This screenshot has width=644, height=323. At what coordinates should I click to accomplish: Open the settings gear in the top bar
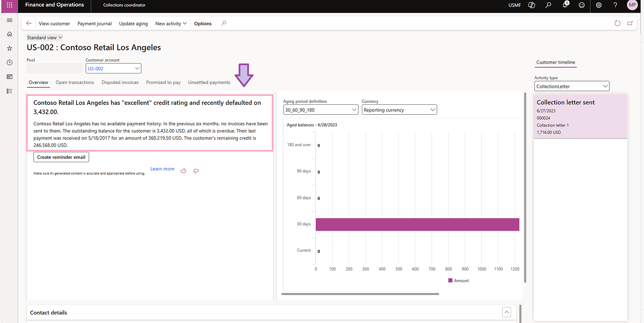[598, 6]
